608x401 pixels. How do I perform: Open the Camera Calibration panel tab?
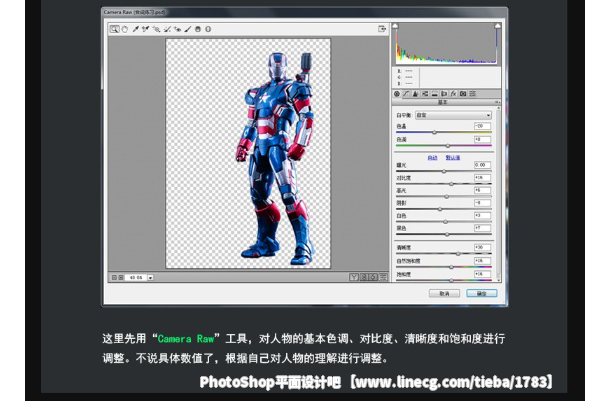point(463,94)
